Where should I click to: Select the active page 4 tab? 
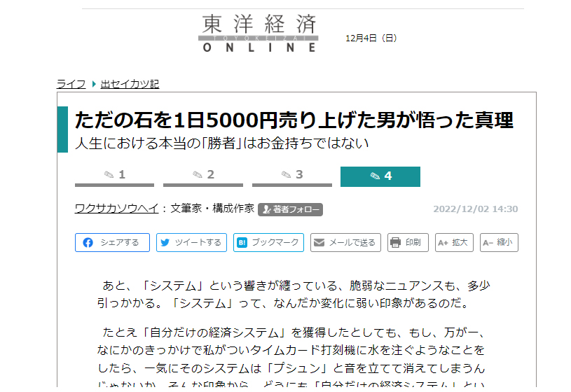380,176
